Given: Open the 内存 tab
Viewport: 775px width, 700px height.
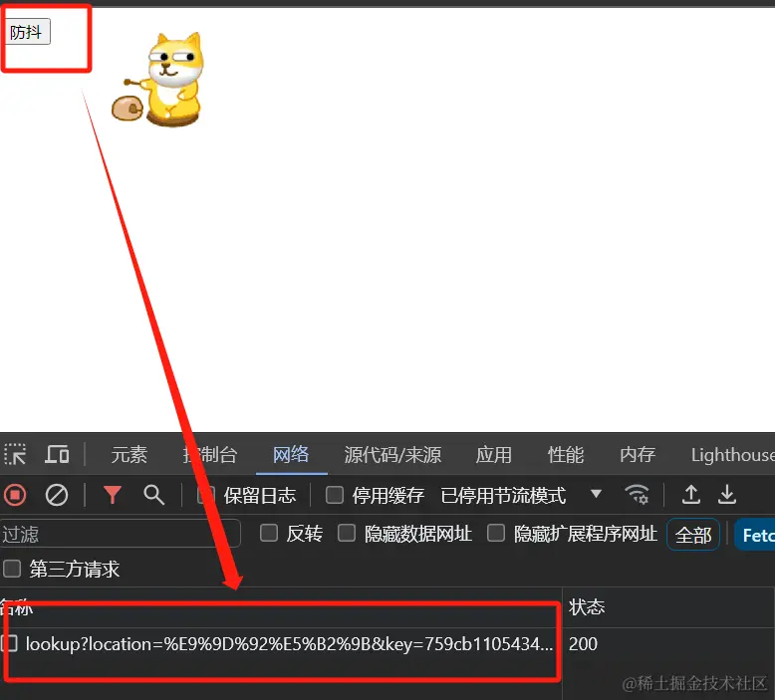Looking at the screenshot, I should point(638,454).
